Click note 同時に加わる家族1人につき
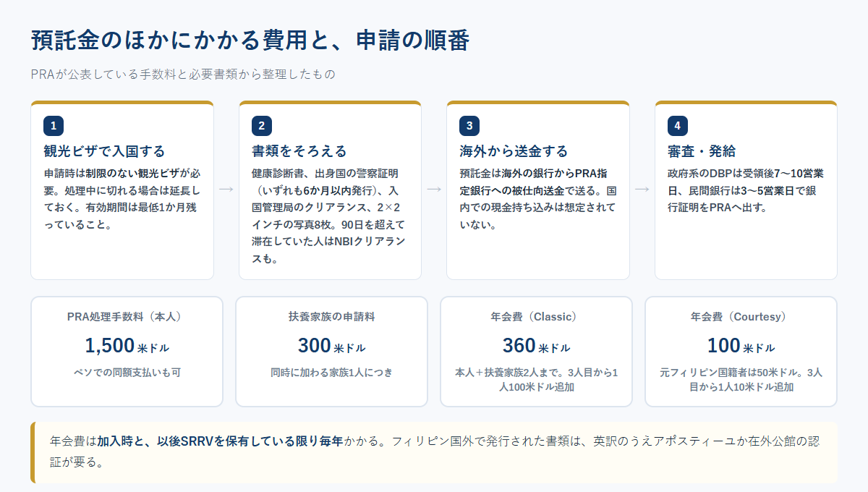 tap(331, 373)
